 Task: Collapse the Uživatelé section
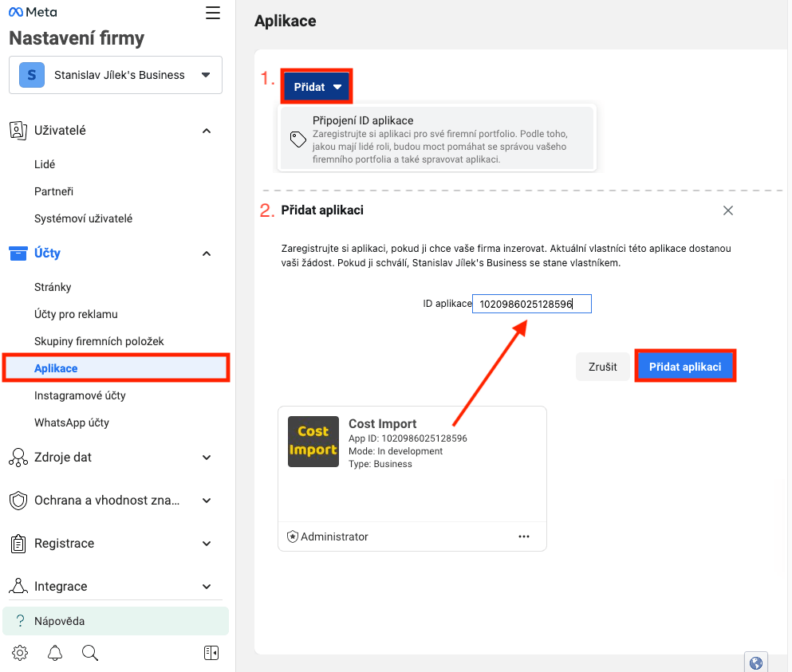[x=207, y=131]
